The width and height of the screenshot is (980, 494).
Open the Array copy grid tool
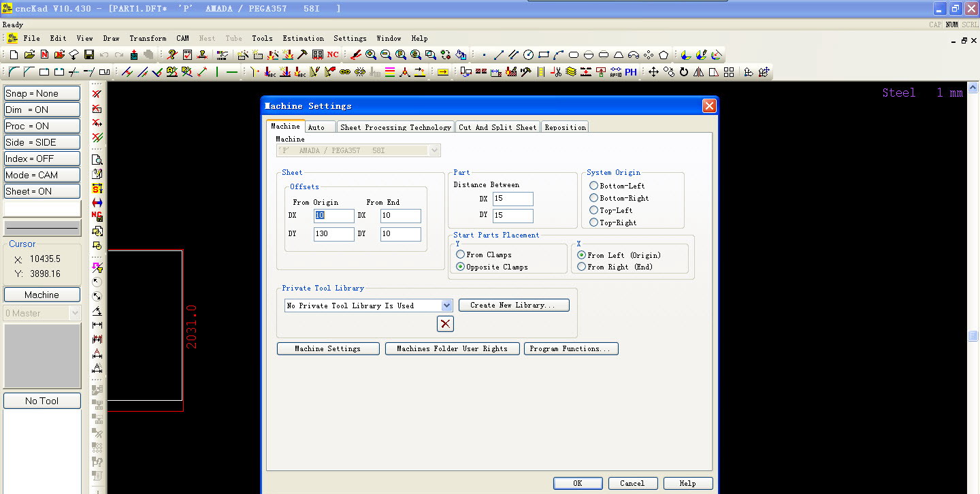point(729,71)
